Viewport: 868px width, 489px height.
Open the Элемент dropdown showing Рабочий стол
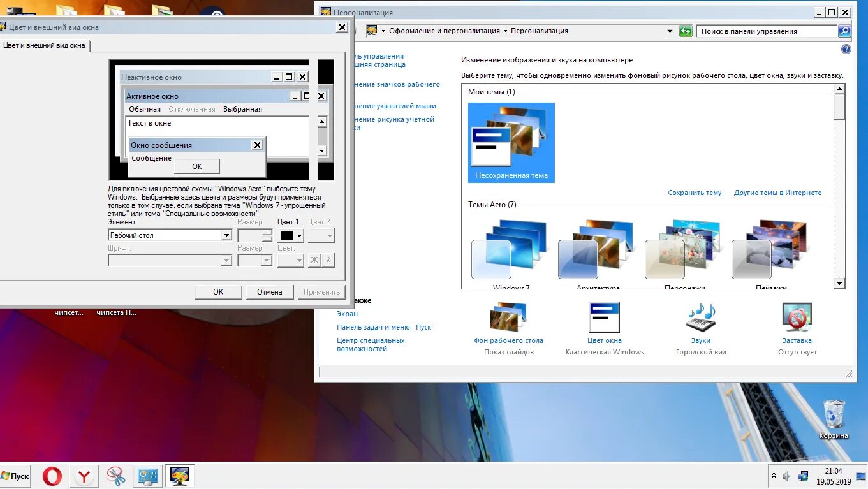pos(170,235)
